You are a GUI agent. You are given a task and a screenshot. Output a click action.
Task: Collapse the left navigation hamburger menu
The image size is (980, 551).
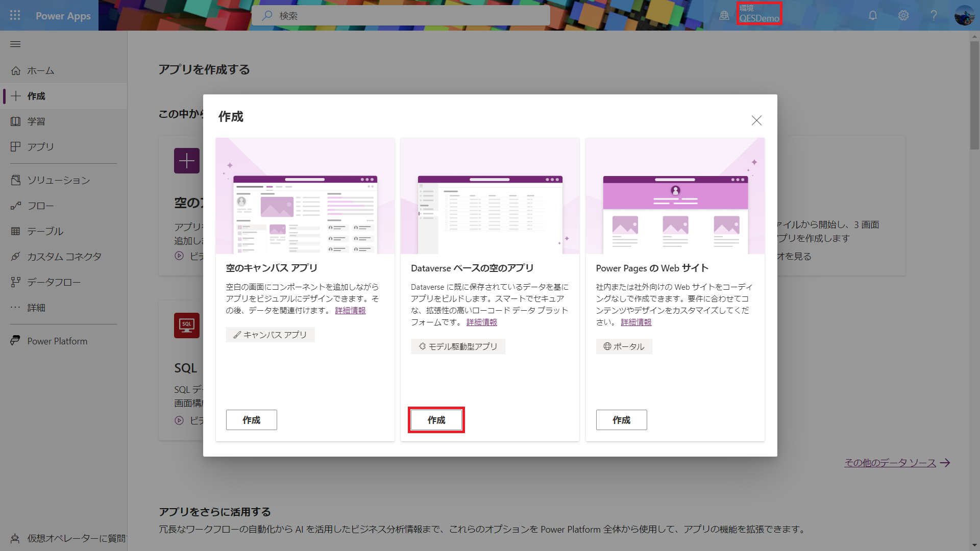click(x=15, y=44)
